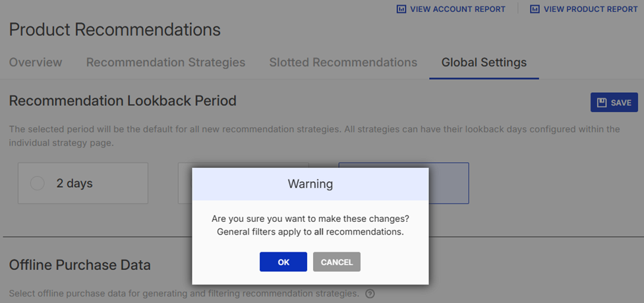Choose the middle lookback period option card

185,183
